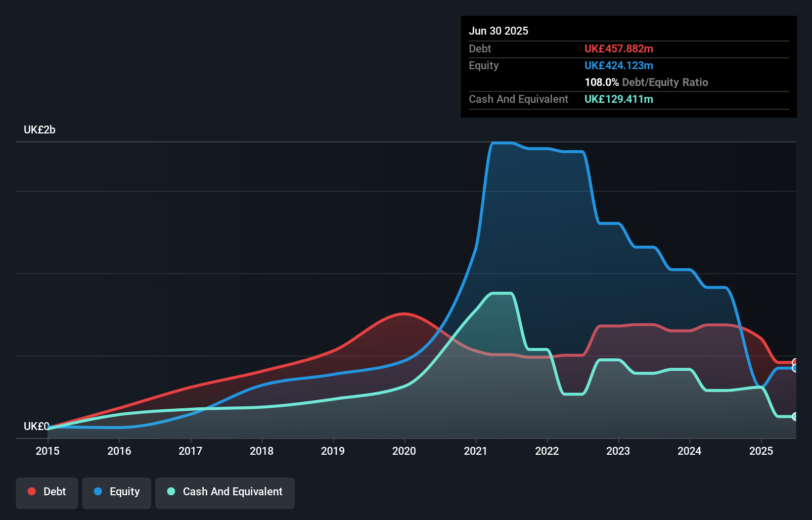This screenshot has width=812, height=520.
Task: Select the white Debt endpoint marker on chart
Action: (x=795, y=362)
